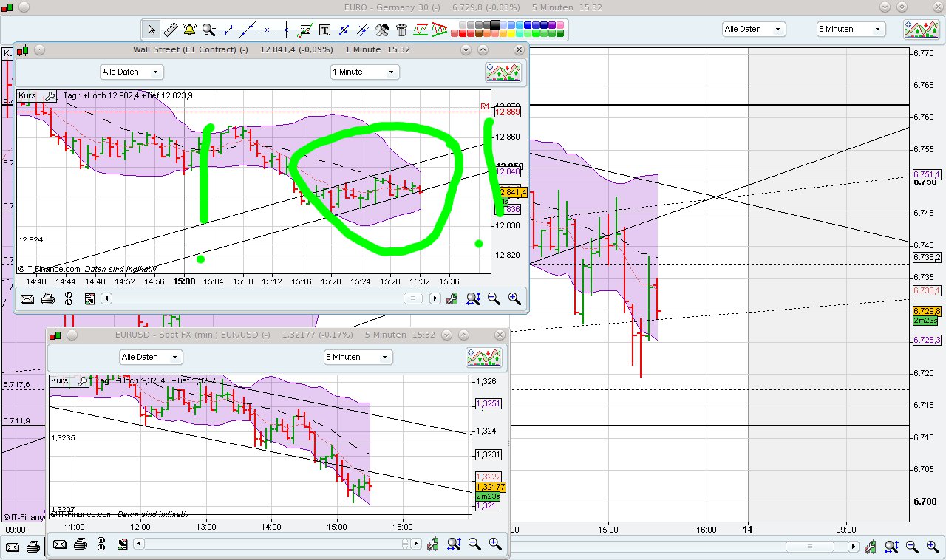Click the Kurs label in EURUSD chart

pos(60,380)
